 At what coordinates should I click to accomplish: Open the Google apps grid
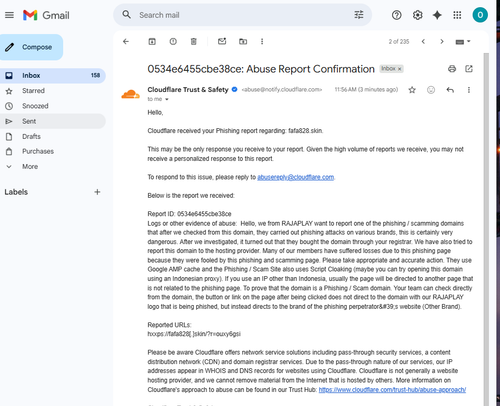[457, 15]
